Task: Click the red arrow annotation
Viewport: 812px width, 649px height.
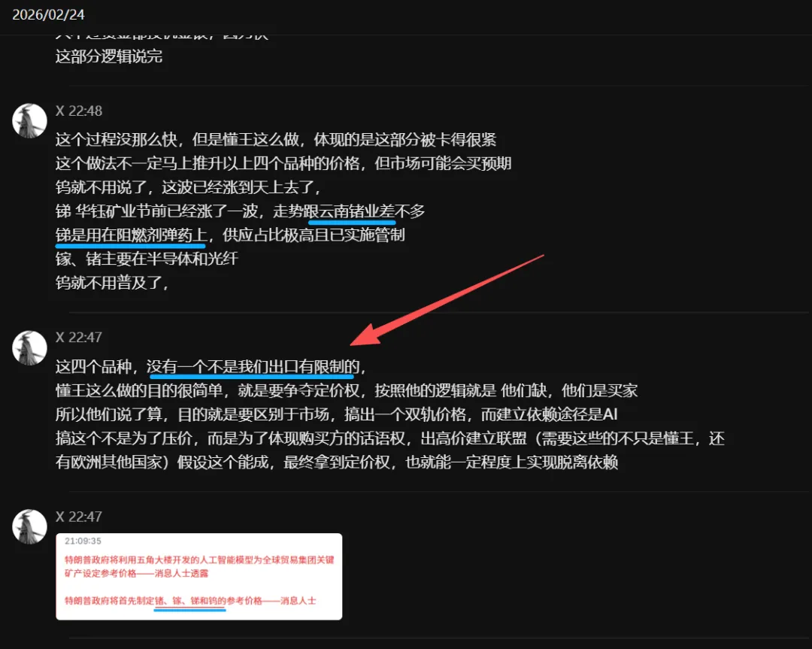Action: (x=447, y=300)
